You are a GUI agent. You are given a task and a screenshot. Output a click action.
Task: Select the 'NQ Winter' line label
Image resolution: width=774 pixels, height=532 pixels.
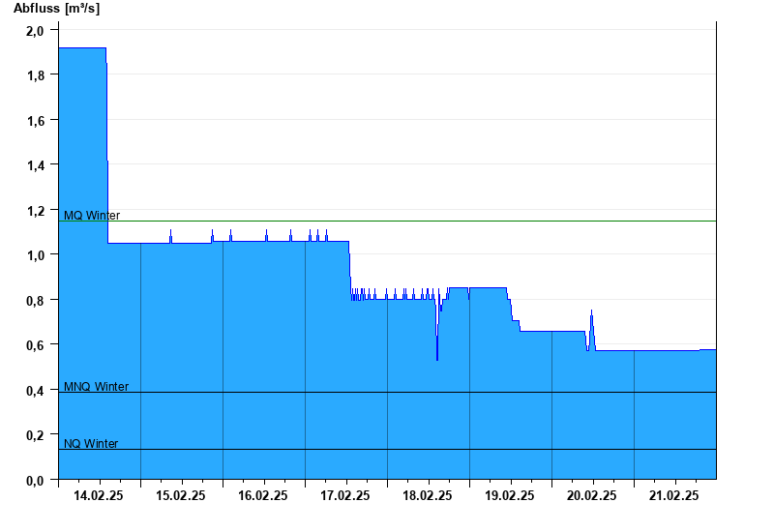(91, 444)
